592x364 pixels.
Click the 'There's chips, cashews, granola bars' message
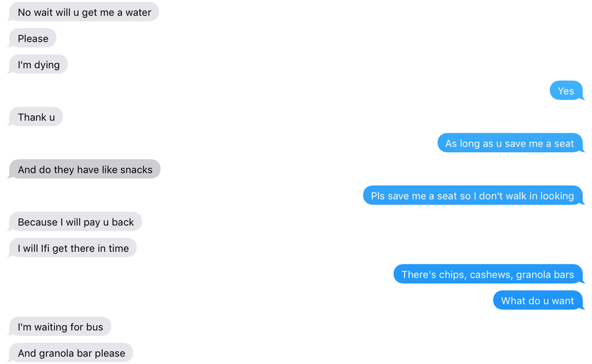[x=488, y=274]
